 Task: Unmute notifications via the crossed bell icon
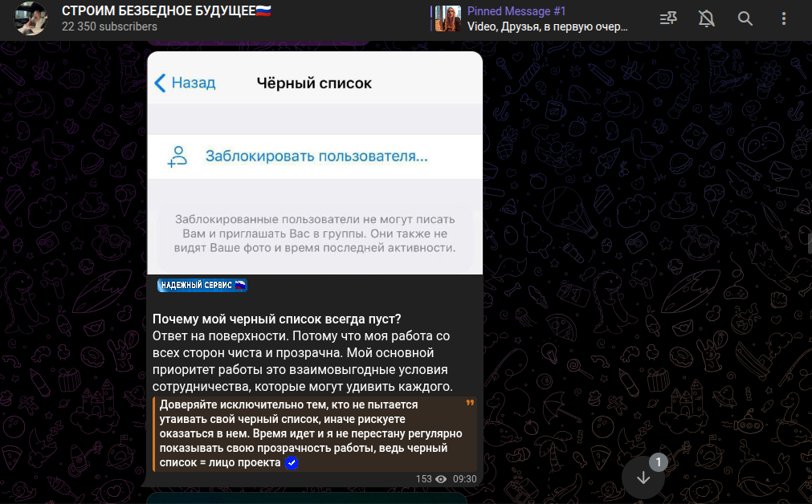click(706, 18)
